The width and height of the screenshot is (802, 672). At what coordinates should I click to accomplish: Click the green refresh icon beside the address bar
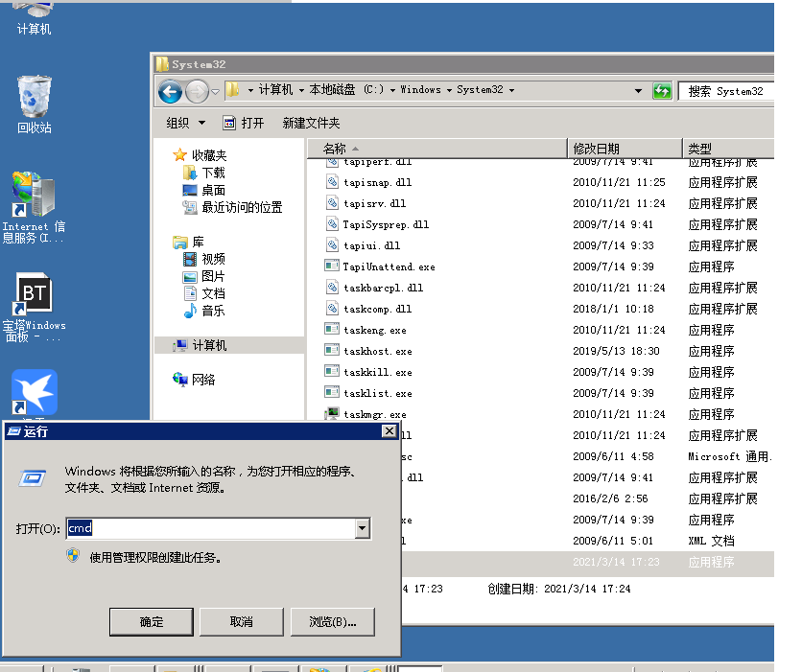(x=662, y=91)
